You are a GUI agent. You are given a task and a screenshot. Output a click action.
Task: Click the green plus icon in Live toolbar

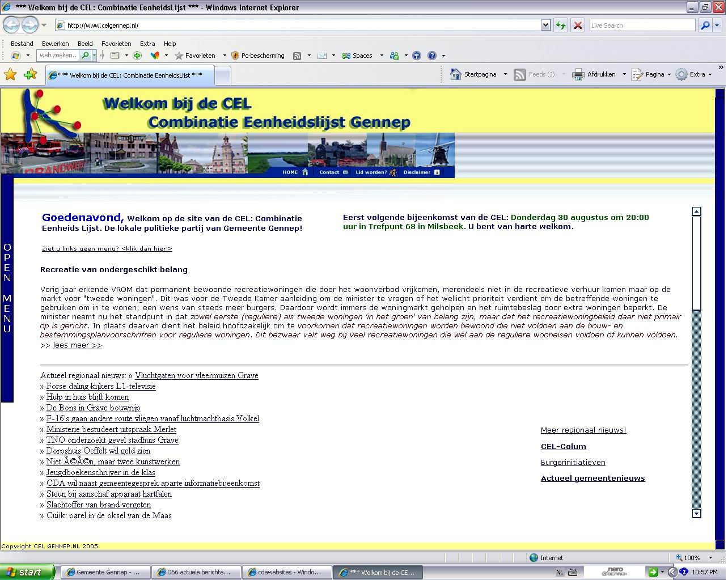click(x=137, y=56)
